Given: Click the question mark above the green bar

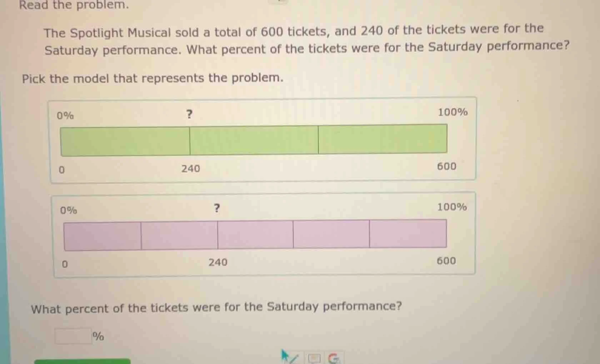Looking at the screenshot, I should pos(189,114).
